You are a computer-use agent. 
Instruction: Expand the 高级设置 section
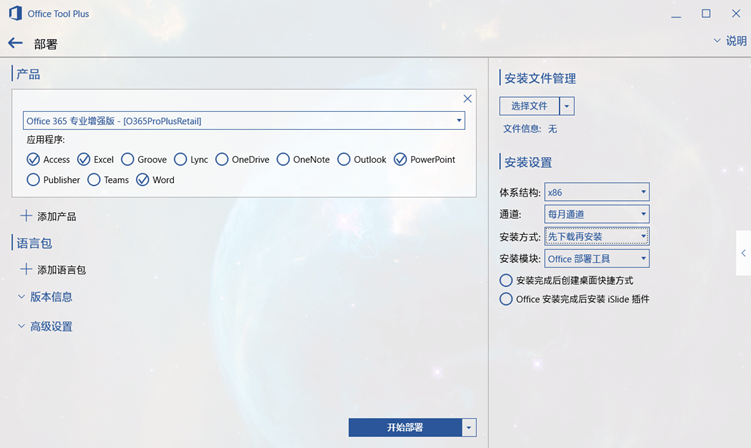pos(45,327)
